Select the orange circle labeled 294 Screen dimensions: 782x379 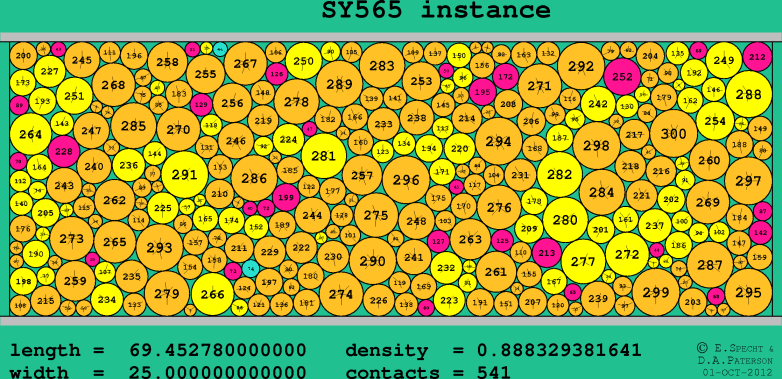(498, 141)
